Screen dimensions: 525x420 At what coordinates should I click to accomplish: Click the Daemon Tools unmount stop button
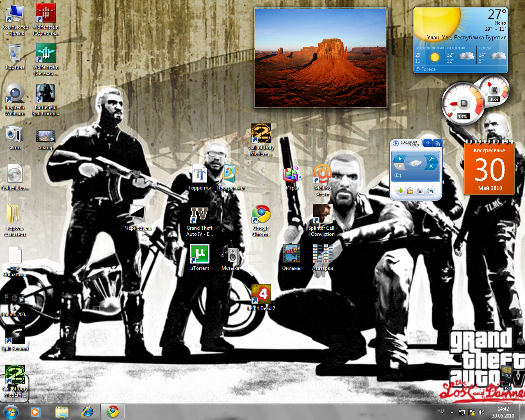click(400, 166)
